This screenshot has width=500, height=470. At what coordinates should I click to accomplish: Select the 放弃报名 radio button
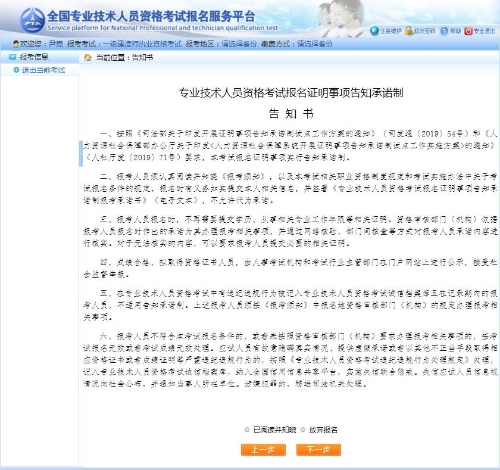303,430
